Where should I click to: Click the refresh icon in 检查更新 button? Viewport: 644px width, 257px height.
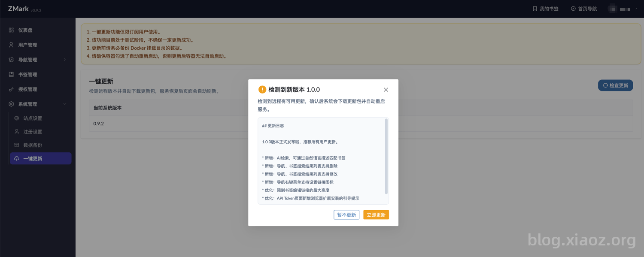[x=605, y=85]
